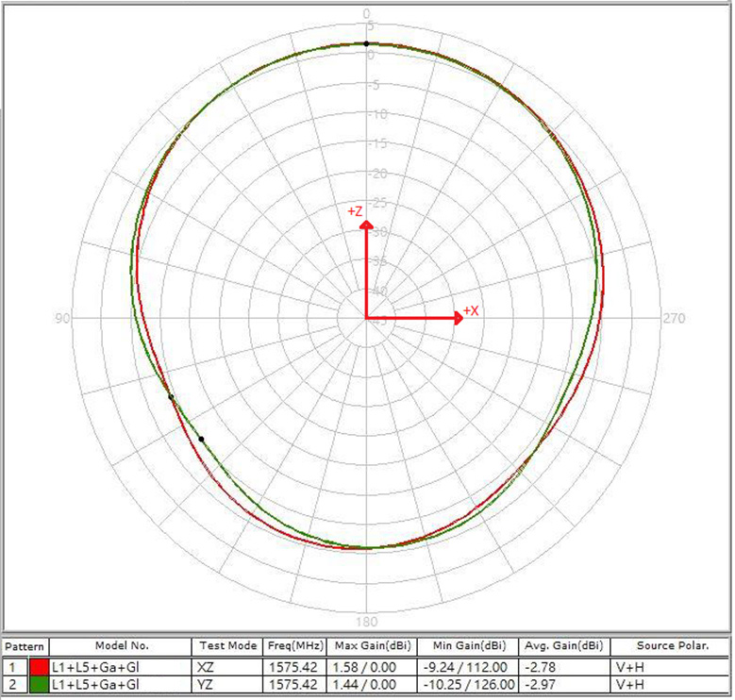
Task: Click the +Z axis label
Action: tap(355, 212)
